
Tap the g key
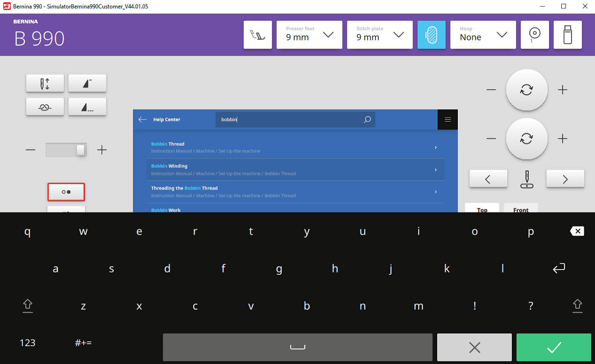[279, 269]
